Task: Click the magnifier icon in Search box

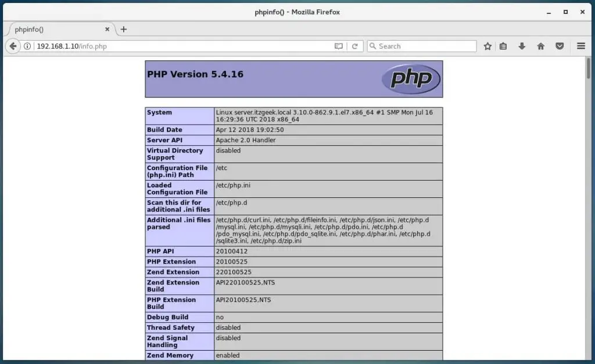Action: [x=372, y=46]
